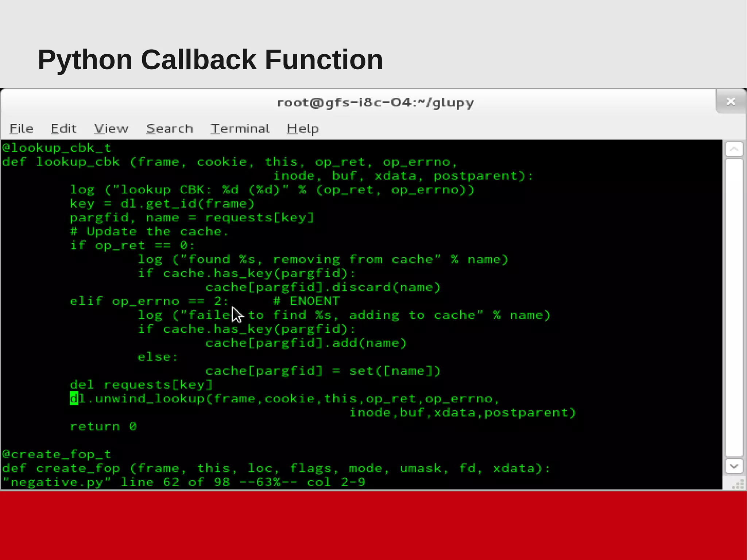This screenshot has width=747, height=560.
Task: Click 'def create_fop' function definition
Action: pos(276,468)
